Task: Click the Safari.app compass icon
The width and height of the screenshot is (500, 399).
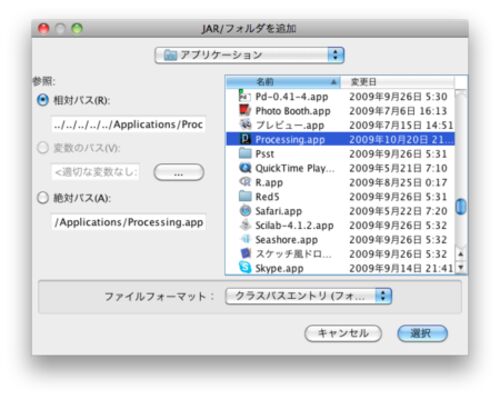Action: click(x=245, y=211)
